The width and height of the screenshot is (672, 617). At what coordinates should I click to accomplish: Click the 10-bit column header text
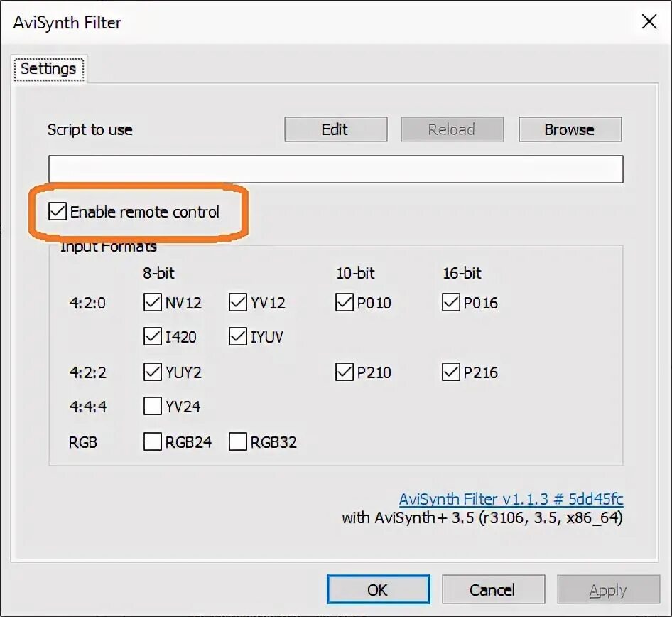[x=355, y=273]
